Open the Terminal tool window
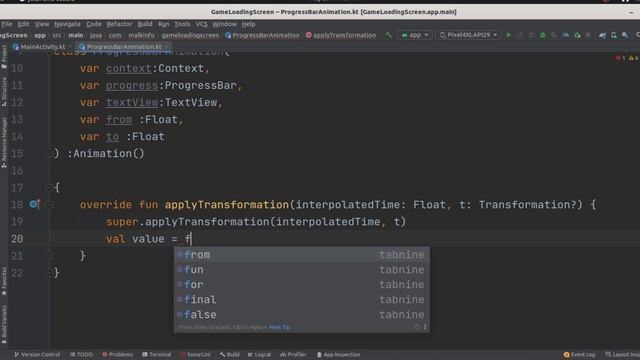 tap(157, 355)
